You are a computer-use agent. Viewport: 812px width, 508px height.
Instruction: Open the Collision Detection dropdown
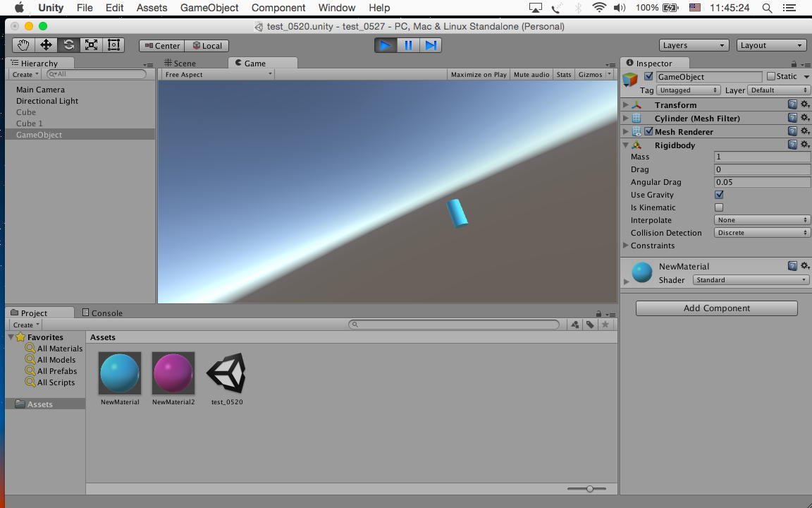(762, 233)
